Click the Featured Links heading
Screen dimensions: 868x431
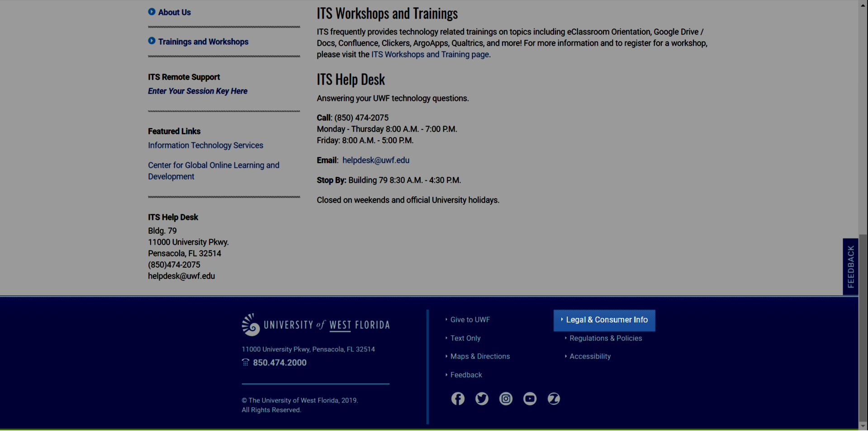(174, 131)
